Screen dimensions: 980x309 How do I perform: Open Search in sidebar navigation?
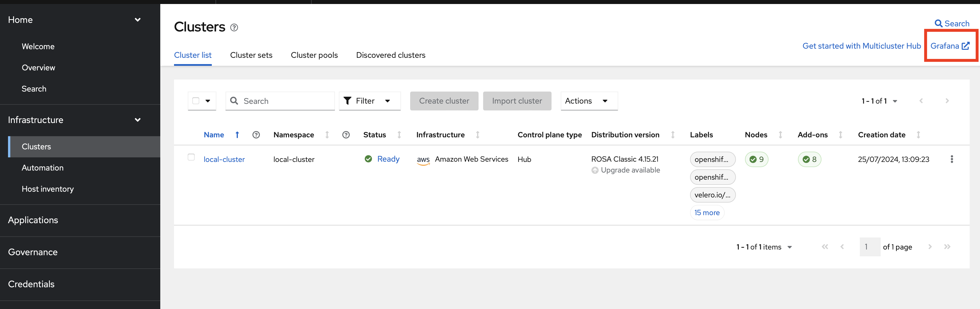point(34,89)
